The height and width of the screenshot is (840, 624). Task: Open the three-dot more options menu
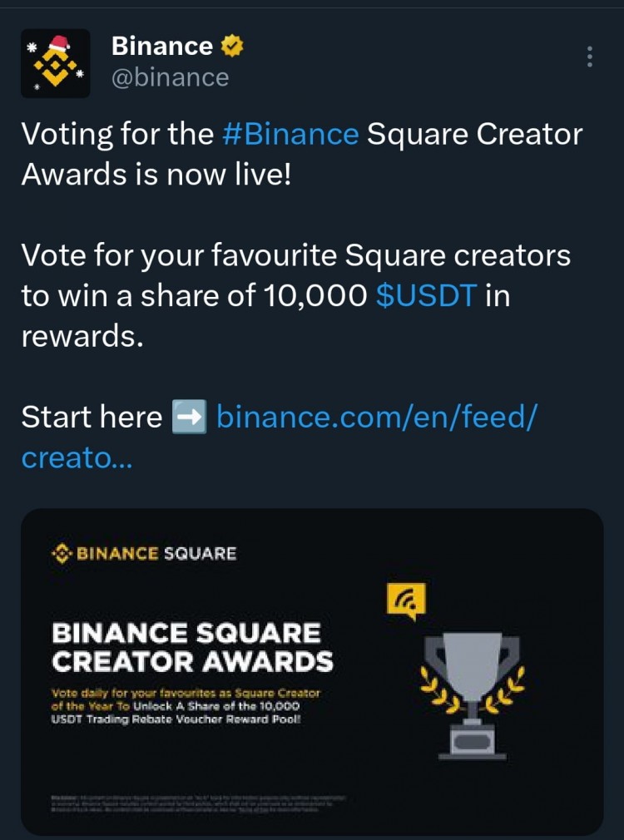point(589,57)
